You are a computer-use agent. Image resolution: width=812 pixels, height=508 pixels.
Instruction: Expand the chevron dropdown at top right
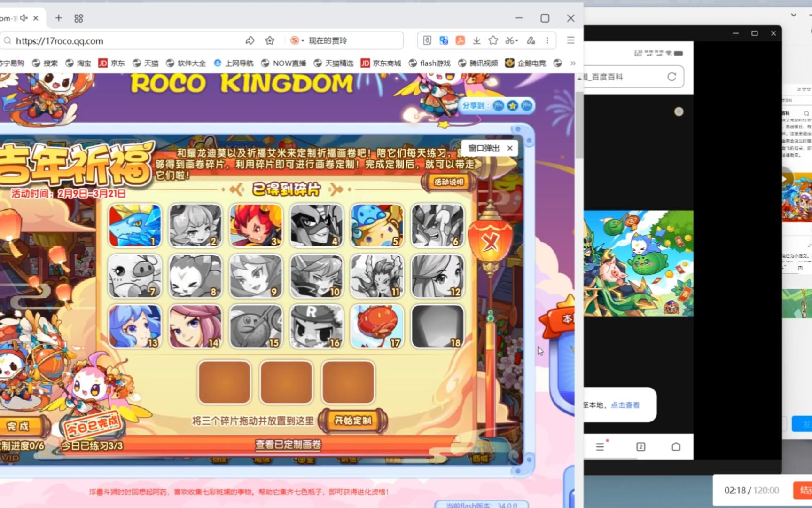pos(794,15)
